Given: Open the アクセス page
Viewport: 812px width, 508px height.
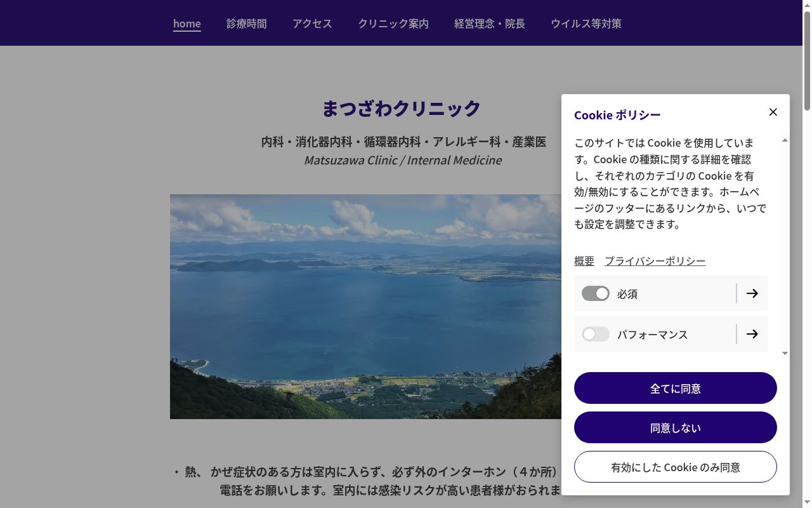Looking at the screenshot, I should tap(312, 23).
